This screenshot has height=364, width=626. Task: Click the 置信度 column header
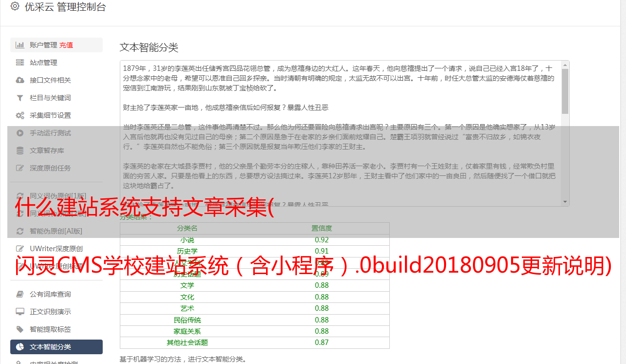coord(322,228)
